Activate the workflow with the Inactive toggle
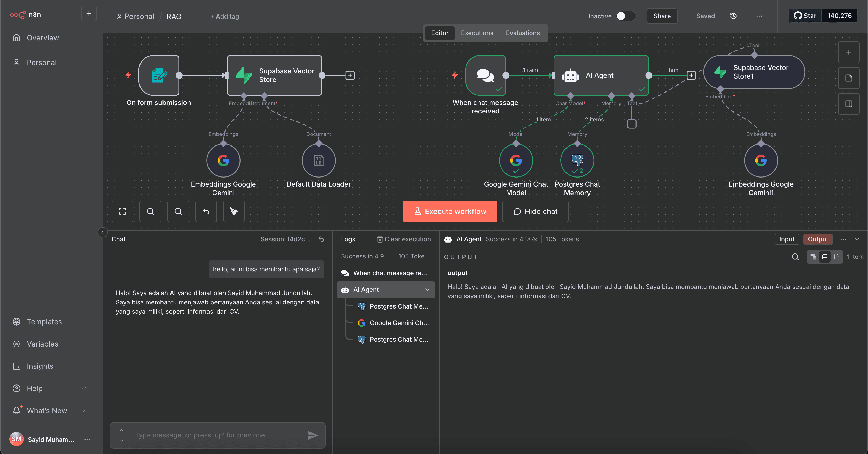868x454 pixels. pyautogui.click(x=625, y=16)
